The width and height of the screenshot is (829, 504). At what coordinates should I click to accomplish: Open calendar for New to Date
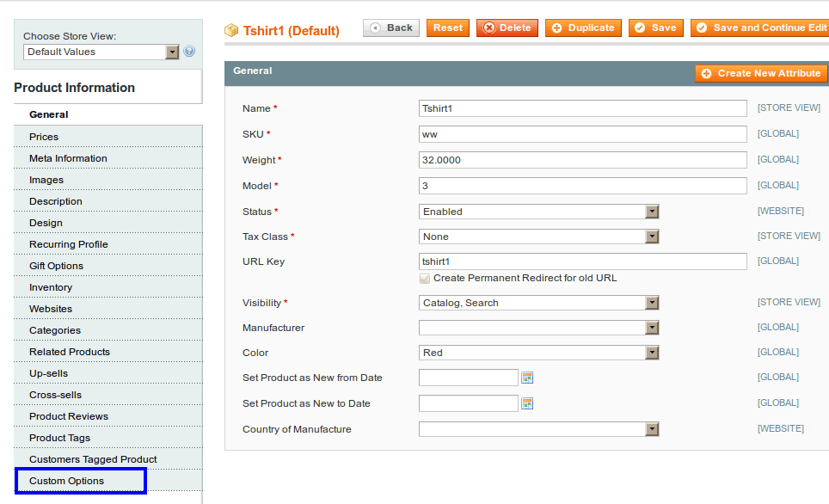point(527,403)
